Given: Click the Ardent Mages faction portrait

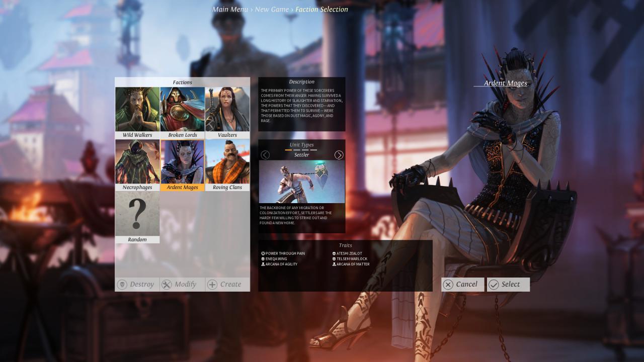Looking at the screenshot, I should [182, 162].
